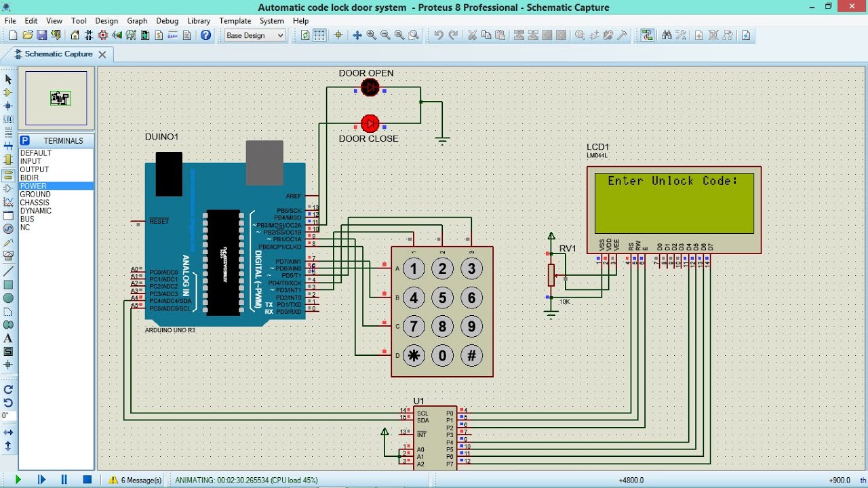Screen dimensions: 868x488
Task: Click the RV1 potentiometer component
Action: pos(551,274)
